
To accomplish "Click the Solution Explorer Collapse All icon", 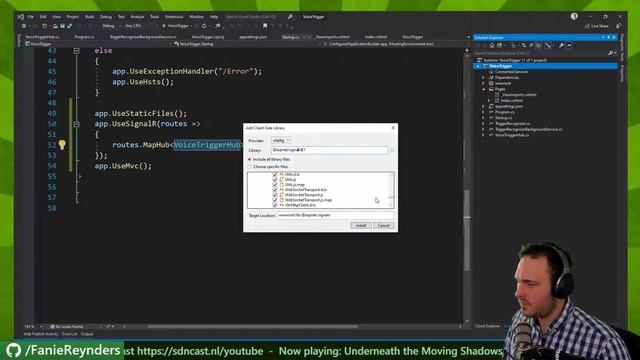I will coord(531,45).
